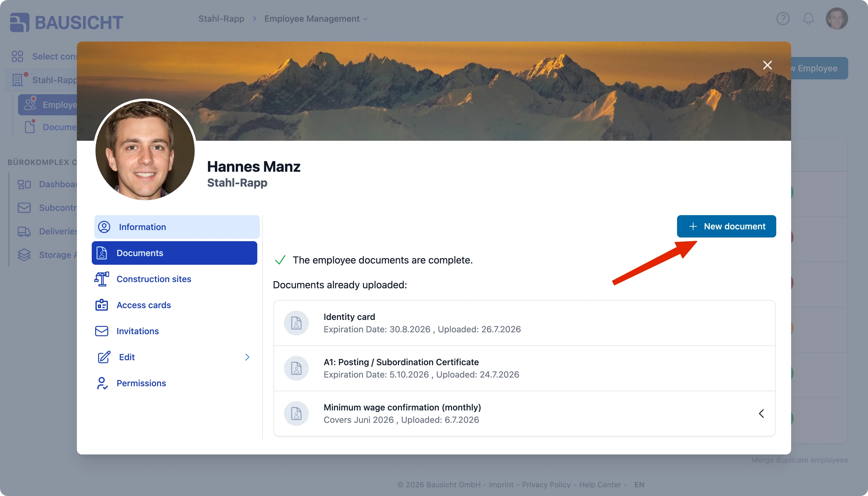Click the Invitations envelope icon
Viewport: 868px width, 496px height.
click(101, 331)
